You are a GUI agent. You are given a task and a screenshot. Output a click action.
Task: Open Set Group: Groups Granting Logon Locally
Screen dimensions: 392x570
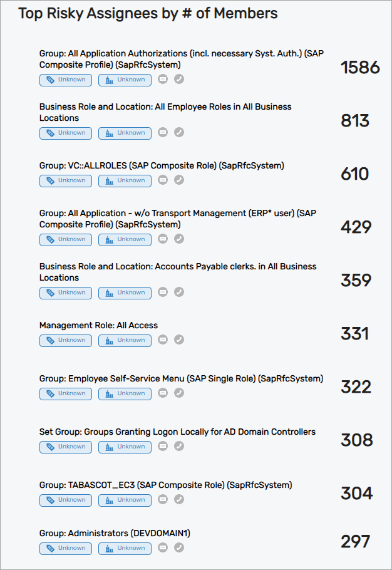click(x=177, y=432)
